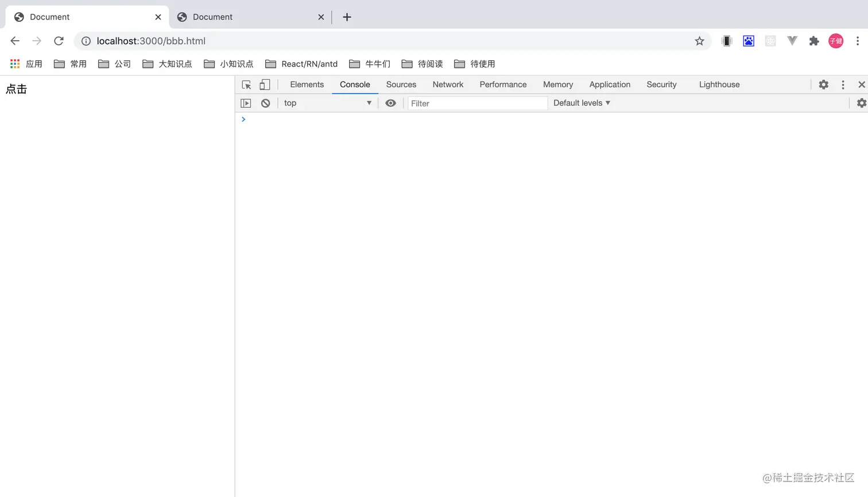Open the Chrome extensions puzzle icon

pyautogui.click(x=814, y=41)
